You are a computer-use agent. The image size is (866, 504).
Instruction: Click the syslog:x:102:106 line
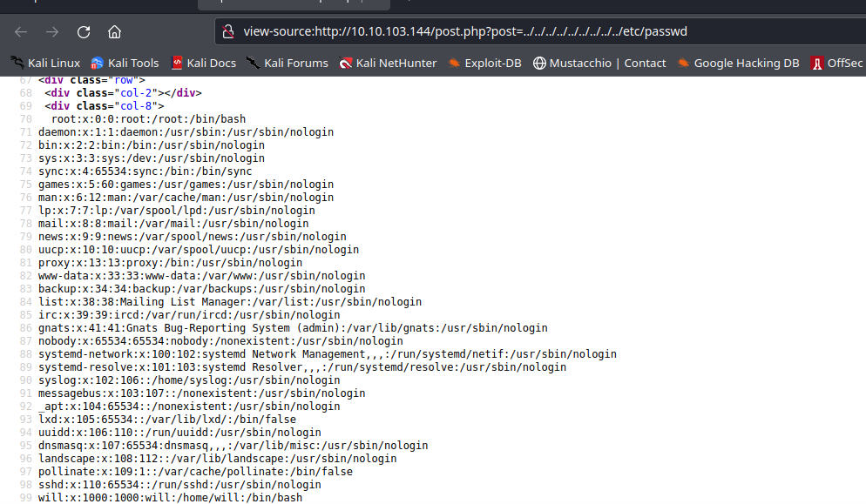coord(189,380)
